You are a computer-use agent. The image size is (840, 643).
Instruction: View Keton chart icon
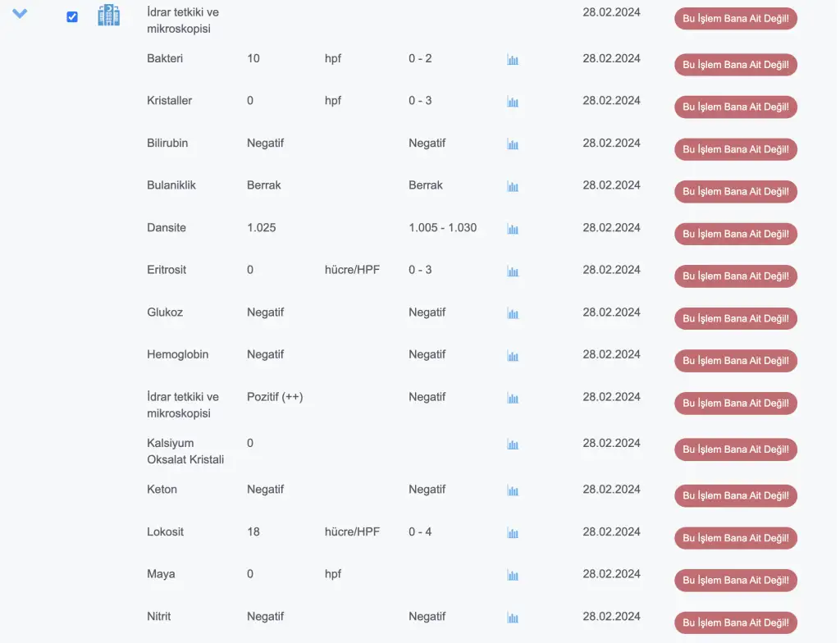(513, 490)
